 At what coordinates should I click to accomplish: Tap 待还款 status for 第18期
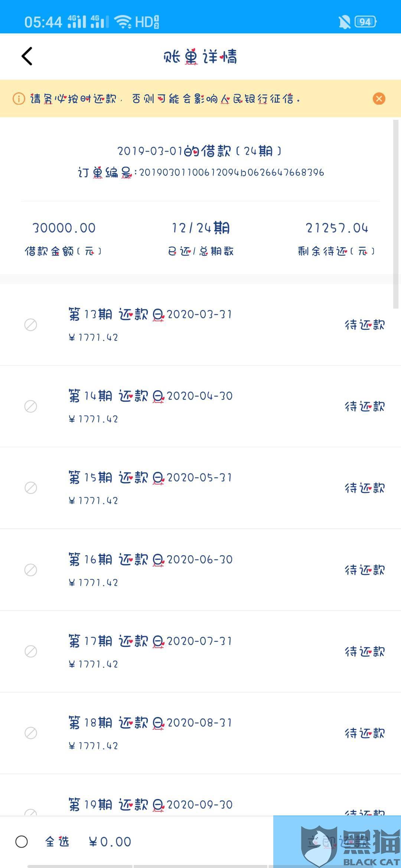pyautogui.click(x=365, y=733)
